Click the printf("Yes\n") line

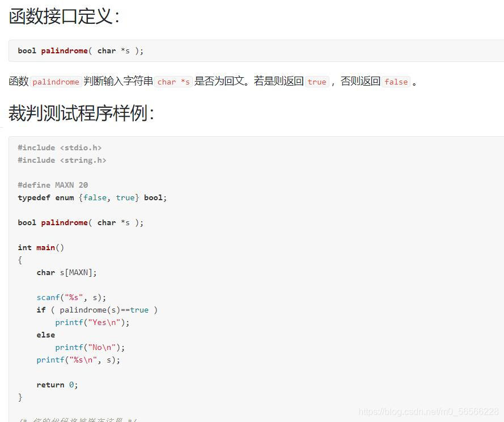pos(92,322)
